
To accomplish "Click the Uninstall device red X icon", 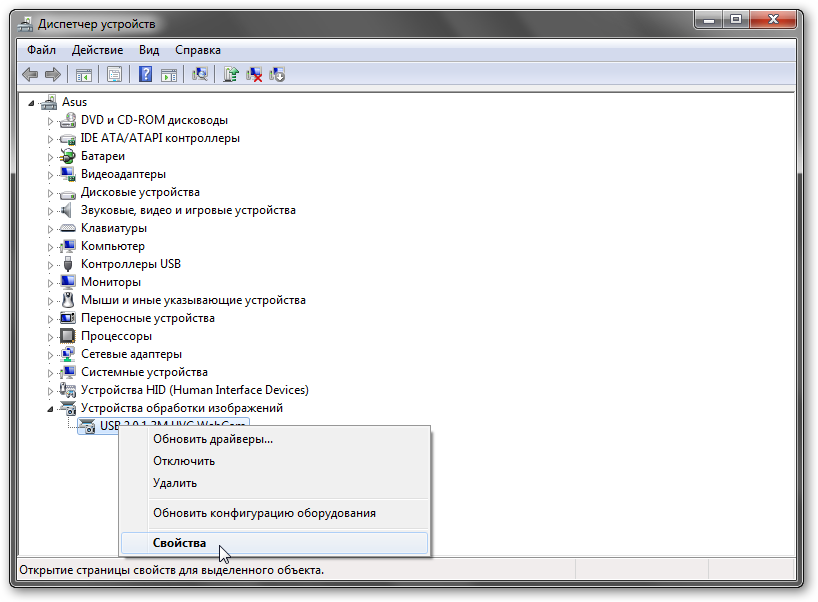I will [x=254, y=75].
